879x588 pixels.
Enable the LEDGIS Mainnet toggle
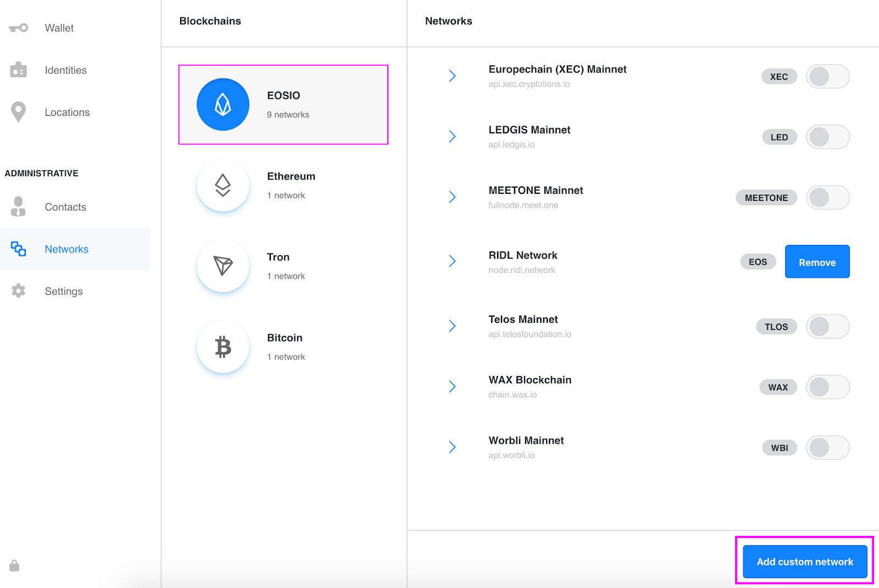(828, 137)
